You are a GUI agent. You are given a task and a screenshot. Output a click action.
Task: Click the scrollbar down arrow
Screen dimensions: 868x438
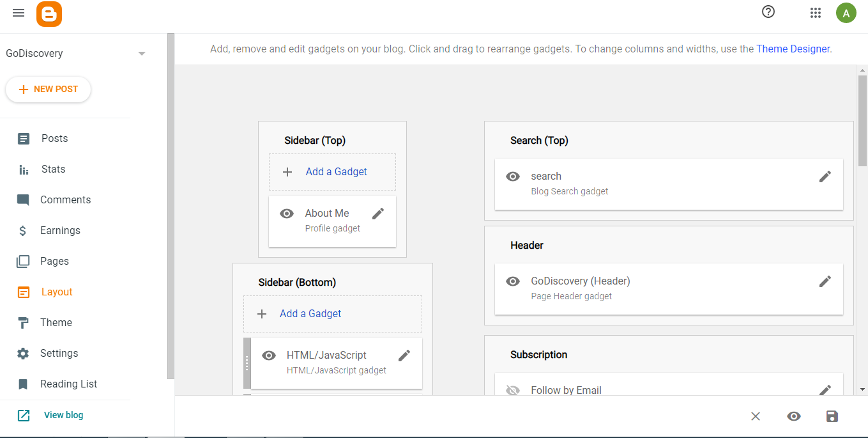click(x=862, y=389)
